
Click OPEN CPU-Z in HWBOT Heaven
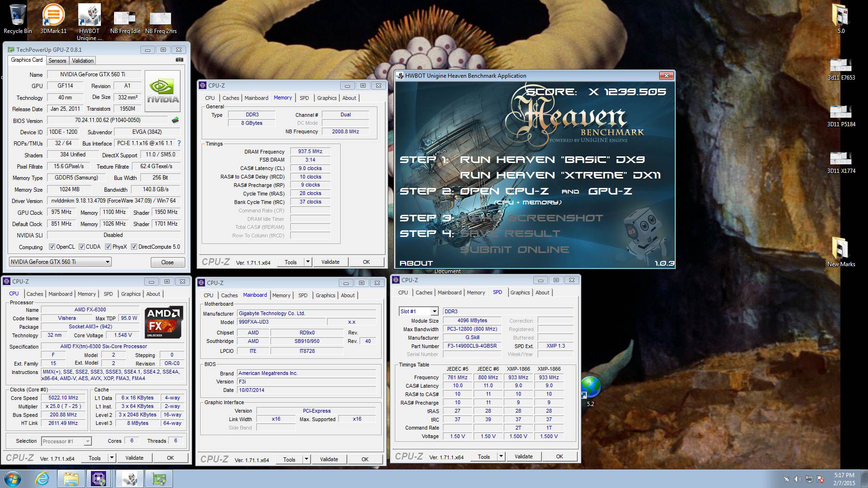click(504, 191)
